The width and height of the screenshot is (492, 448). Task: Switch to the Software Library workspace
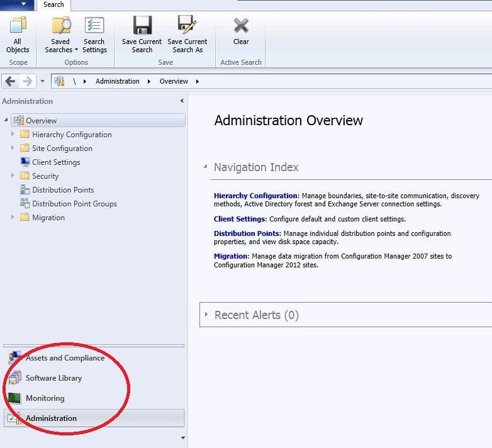[53, 378]
